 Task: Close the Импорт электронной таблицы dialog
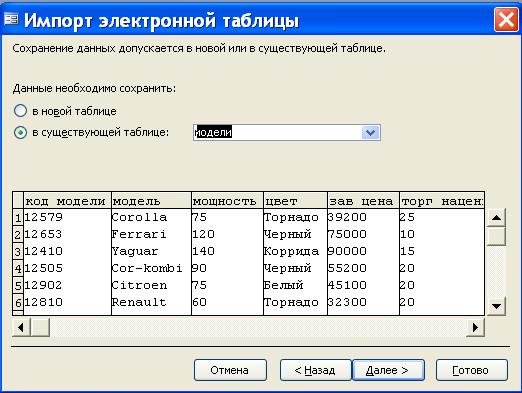pos(506,20)
